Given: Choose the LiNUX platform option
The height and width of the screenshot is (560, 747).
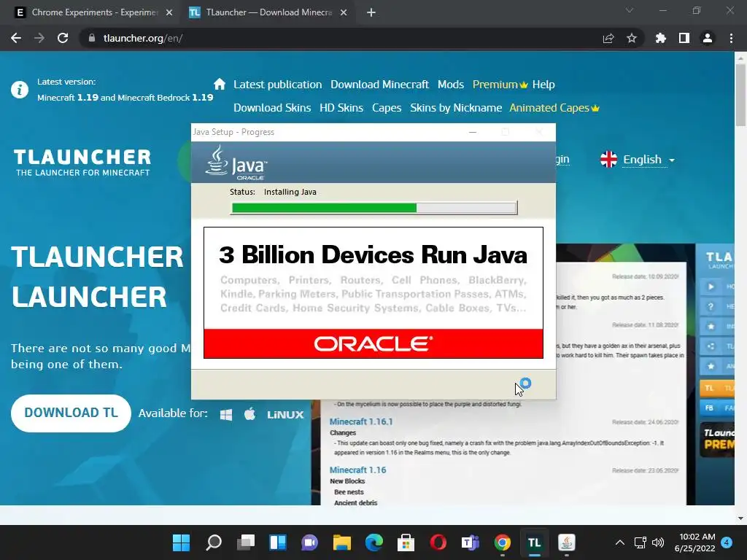Looking at the screenshot, I should (285, 414).
